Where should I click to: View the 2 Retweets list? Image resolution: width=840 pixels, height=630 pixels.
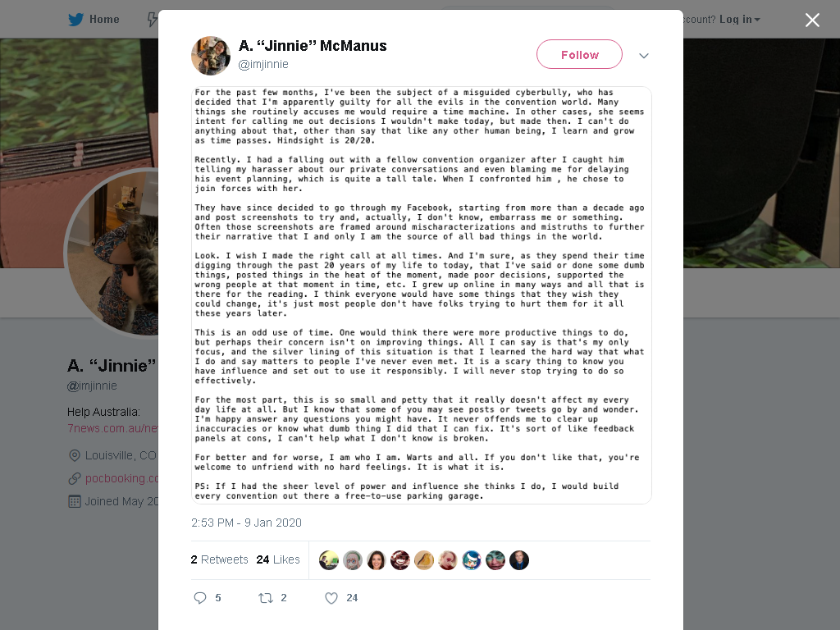coord(220,559)
